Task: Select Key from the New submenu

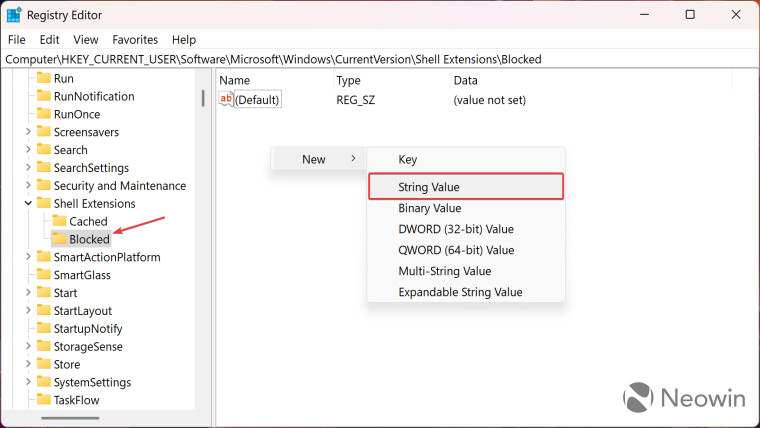Action: click(x=466, y=159)
